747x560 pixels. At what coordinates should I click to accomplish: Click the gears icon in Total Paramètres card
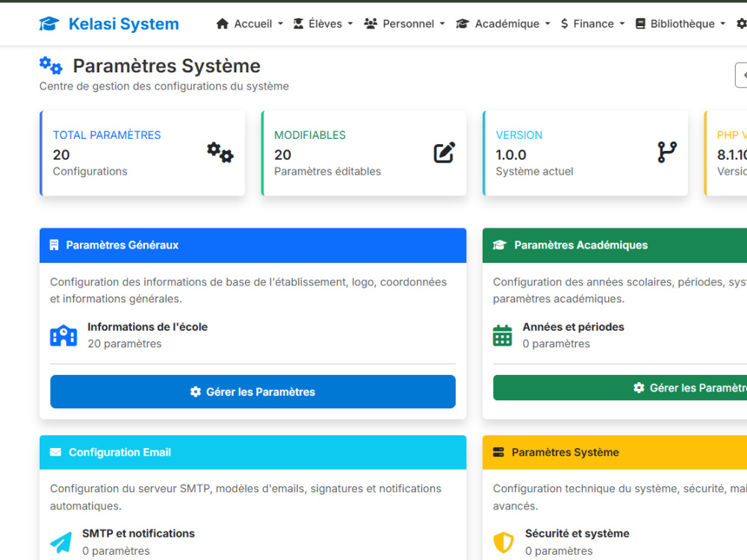(220, 152)
